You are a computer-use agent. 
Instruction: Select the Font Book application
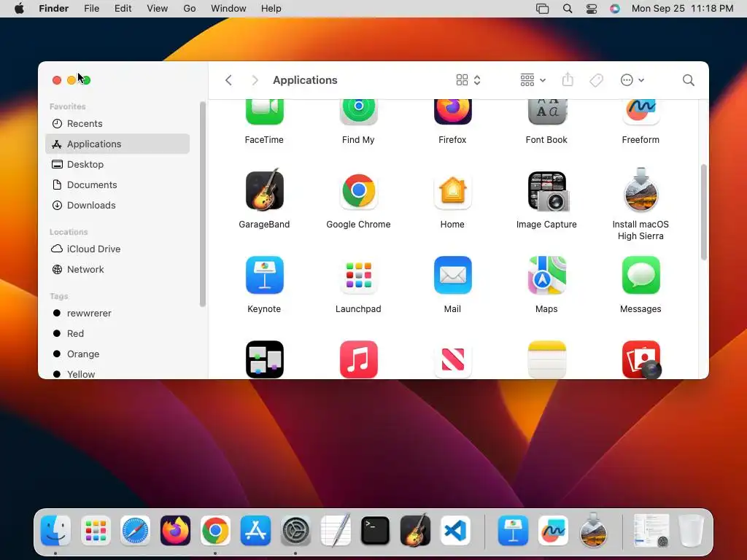[546, 112]
